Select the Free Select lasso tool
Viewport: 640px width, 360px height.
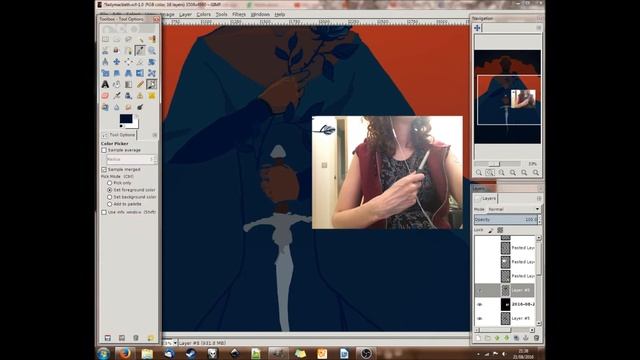[128, 39]
